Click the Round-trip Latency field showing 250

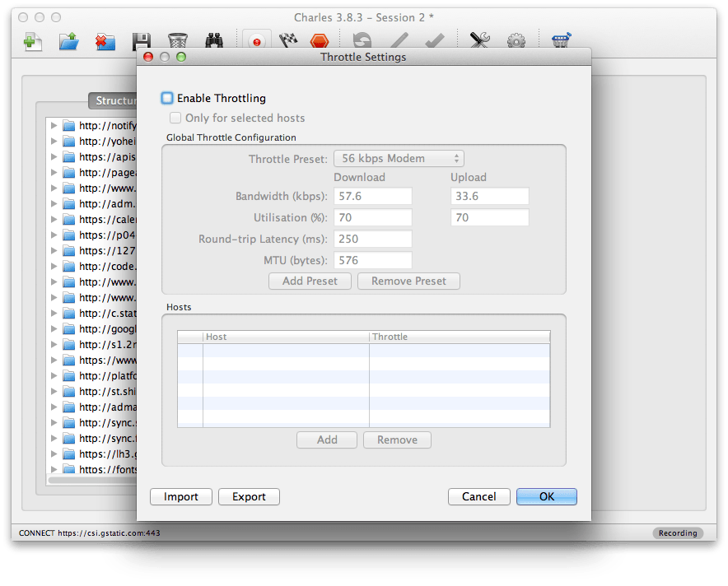point(373,239)
